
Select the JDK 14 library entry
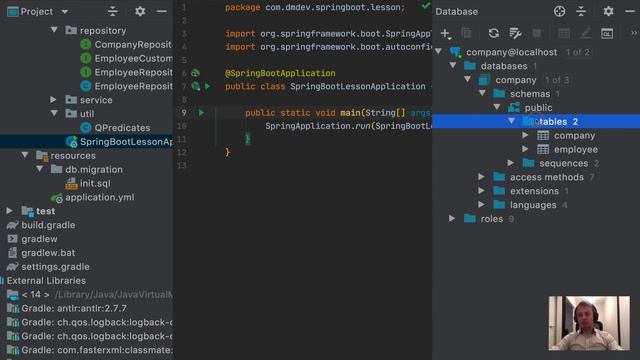tap(89, 294)
